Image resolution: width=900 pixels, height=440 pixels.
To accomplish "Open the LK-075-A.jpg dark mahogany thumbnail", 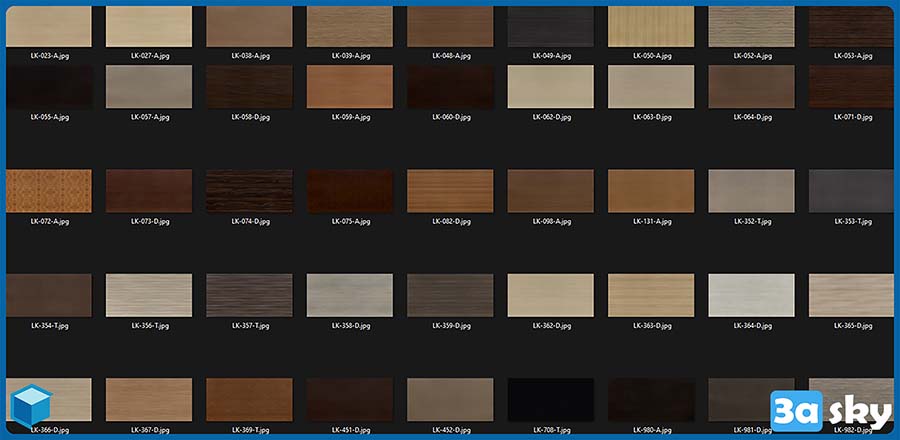I will 350,191.
